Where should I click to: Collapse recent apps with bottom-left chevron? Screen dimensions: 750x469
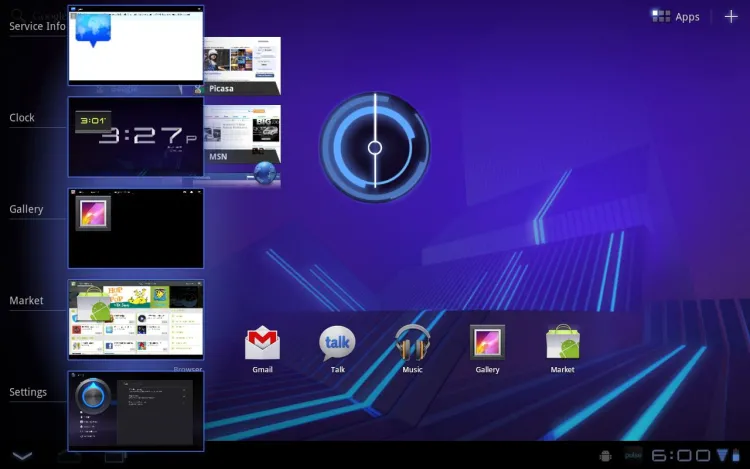point(22,456)
